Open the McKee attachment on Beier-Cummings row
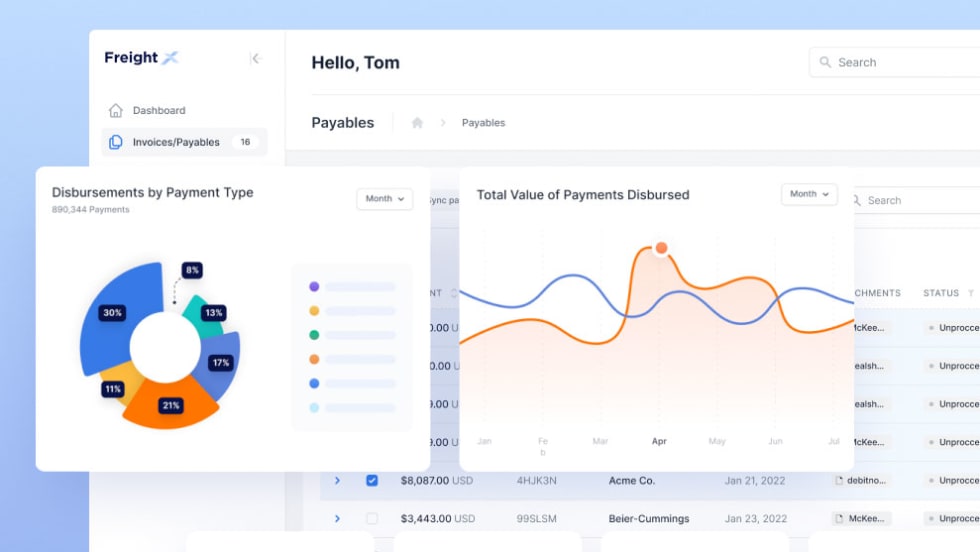The width and height of the screenshot is (980, 552). 861,519
